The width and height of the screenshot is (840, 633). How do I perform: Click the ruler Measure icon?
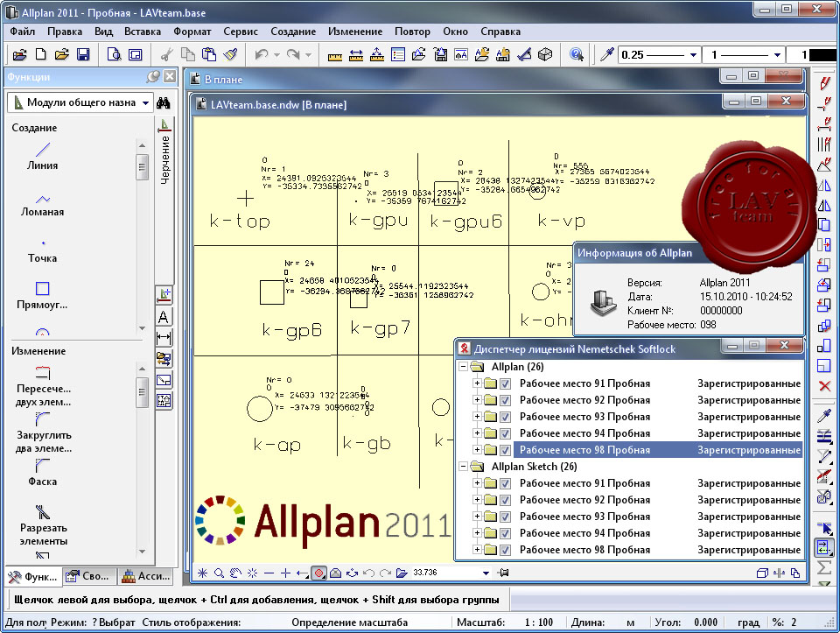335,55
